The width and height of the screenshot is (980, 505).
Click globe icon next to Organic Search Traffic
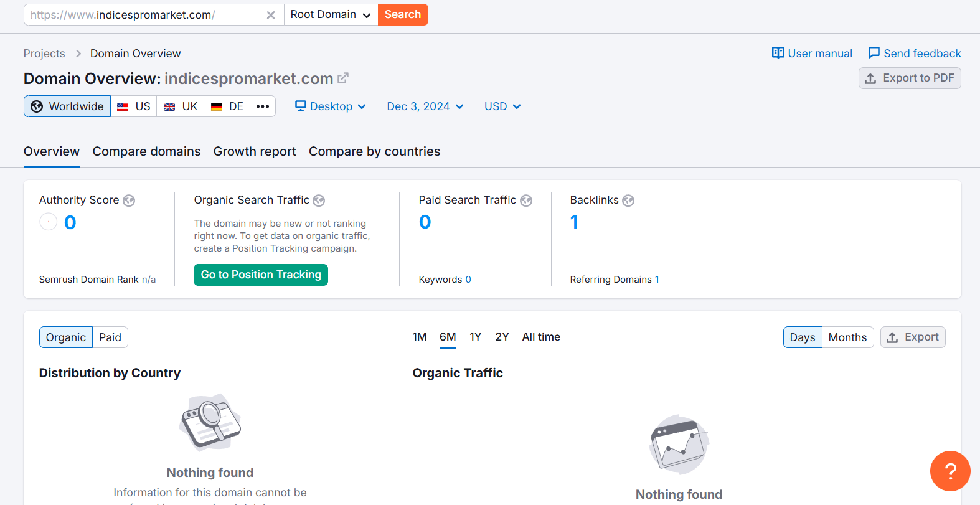(319, 201)
